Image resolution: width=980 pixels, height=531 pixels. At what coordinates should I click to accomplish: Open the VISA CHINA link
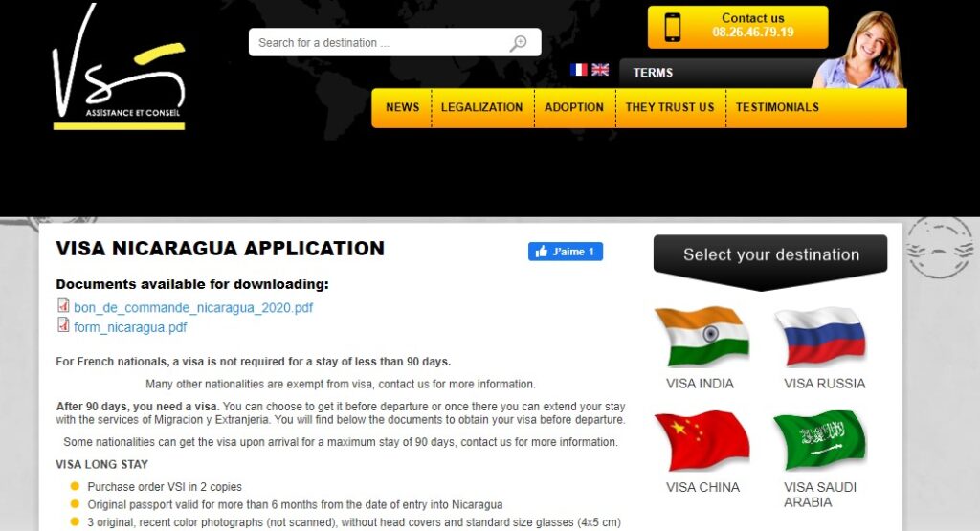point(702,487)
